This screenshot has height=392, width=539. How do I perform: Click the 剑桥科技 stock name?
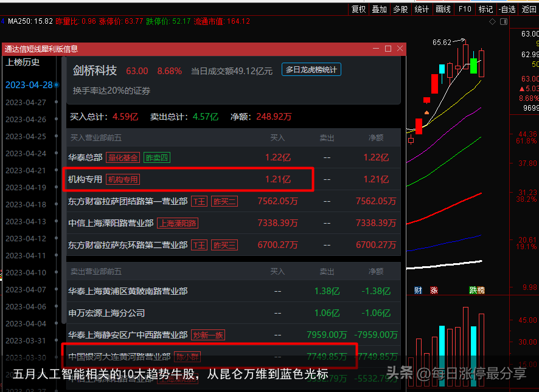95,70
